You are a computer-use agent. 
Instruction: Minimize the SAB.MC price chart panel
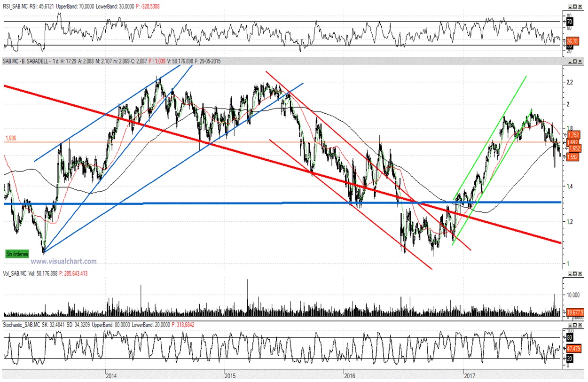tap(570, 62)
